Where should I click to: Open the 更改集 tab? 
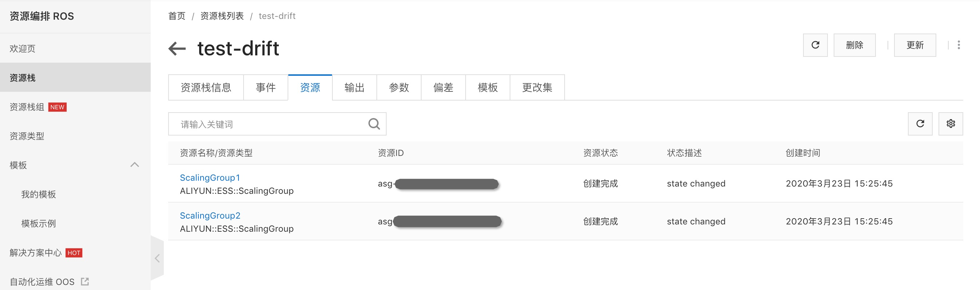point(537,87)
